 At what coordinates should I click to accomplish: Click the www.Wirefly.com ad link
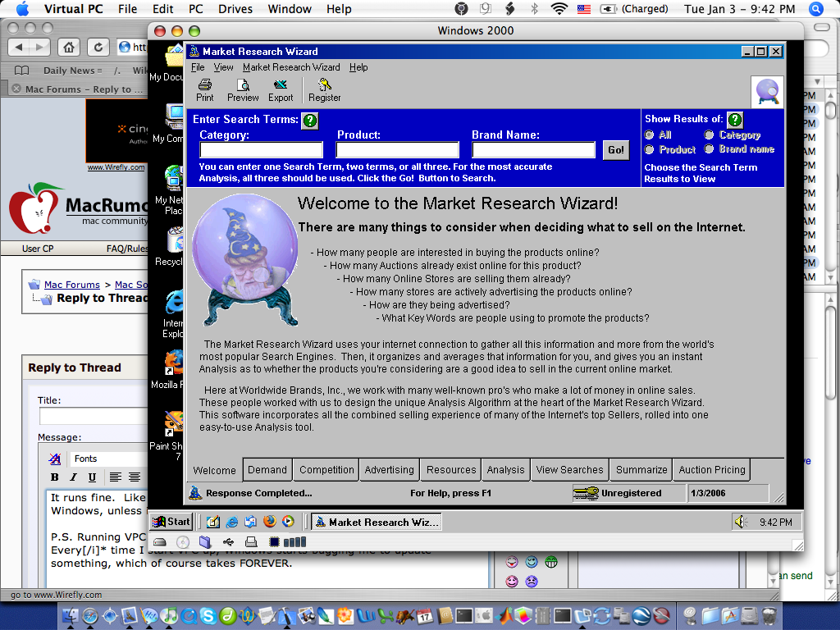click(x=116, y=167)
